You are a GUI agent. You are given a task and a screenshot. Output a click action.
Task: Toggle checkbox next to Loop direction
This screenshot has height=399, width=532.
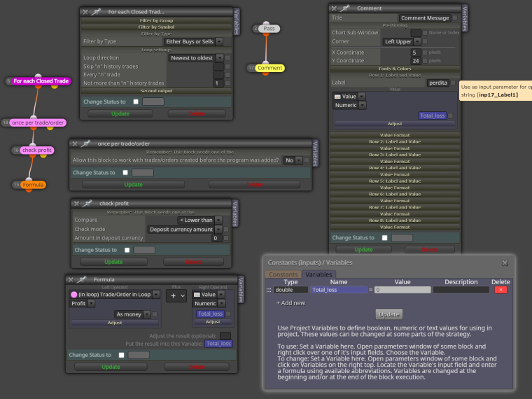tap(227, 58)
